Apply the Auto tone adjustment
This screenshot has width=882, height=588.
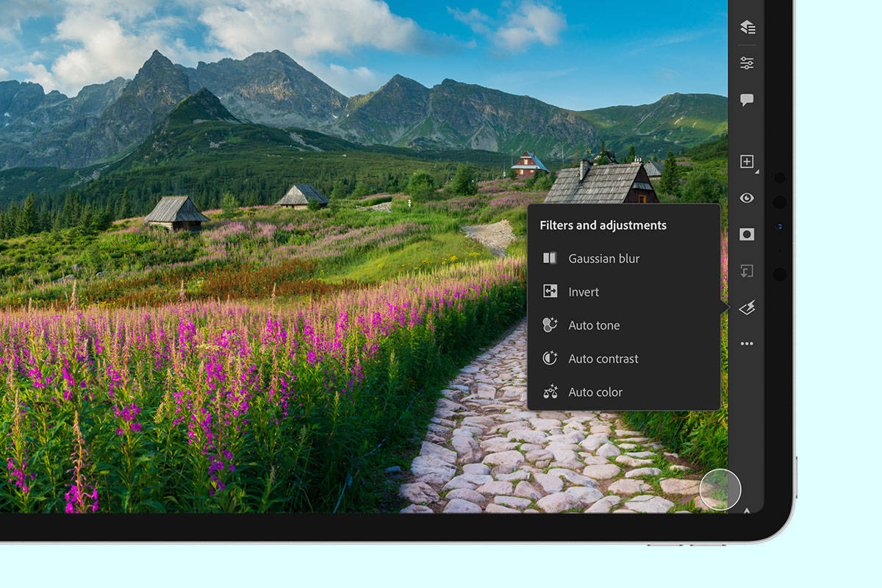tap(623, 325)
